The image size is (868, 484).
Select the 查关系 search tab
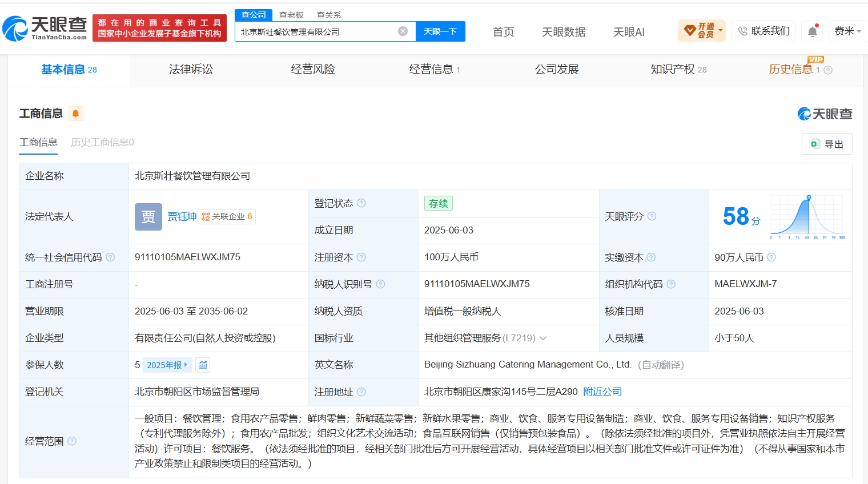[329, 15]
